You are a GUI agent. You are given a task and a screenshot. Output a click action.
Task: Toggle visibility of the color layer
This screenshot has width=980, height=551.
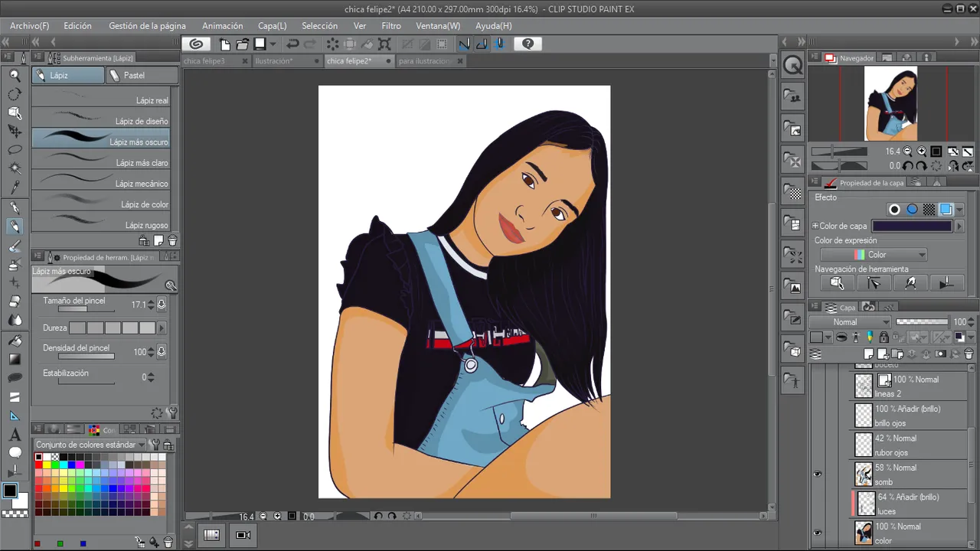coord(817,533)
